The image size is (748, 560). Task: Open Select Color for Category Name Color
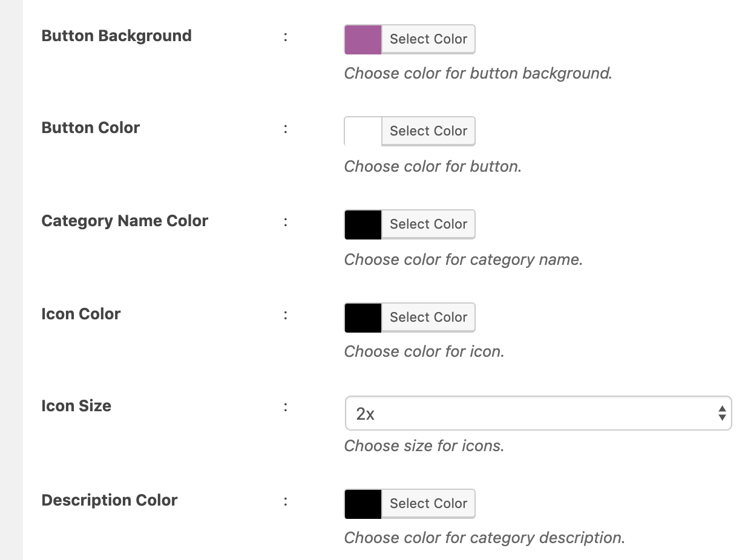click(428, 224)
